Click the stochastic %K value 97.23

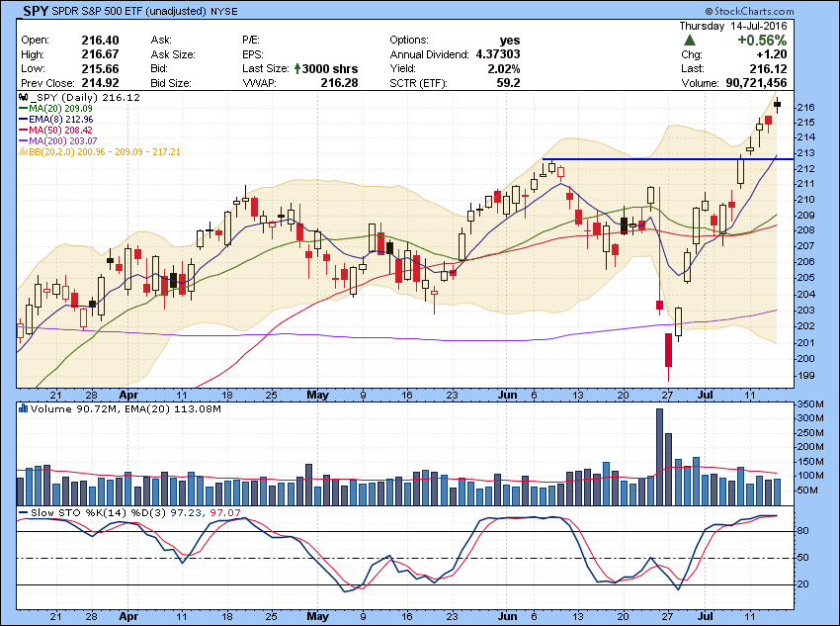(186, 513)
